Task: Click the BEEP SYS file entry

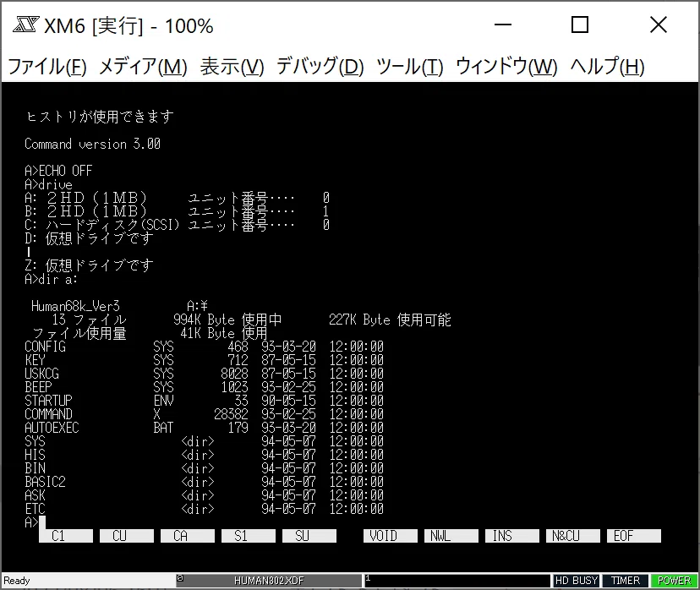Action: [x=204, y=387]
